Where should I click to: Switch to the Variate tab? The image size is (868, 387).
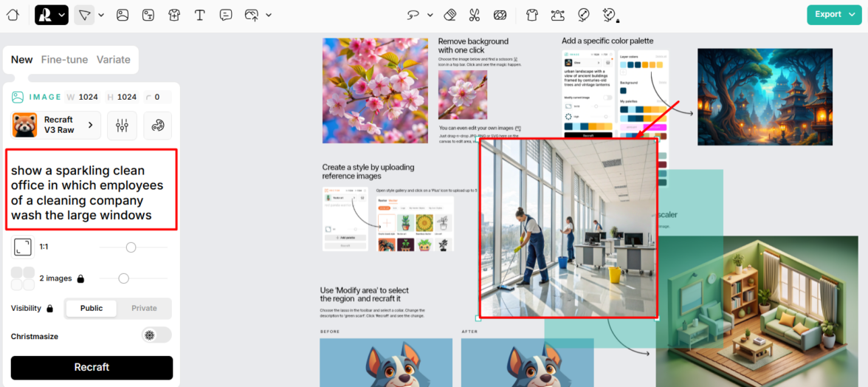coord(113,60)
